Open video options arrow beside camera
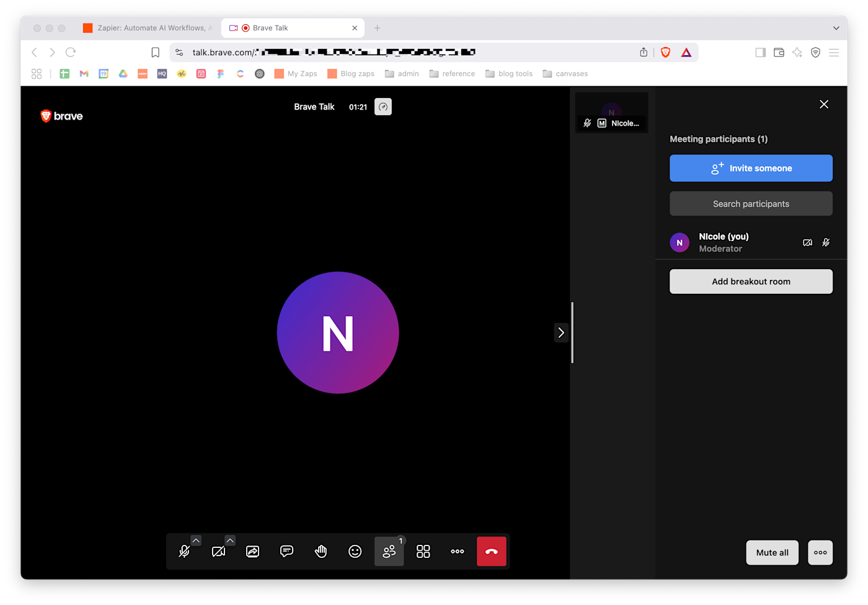This screenshot has width=868, height=605. click(230, 541)
